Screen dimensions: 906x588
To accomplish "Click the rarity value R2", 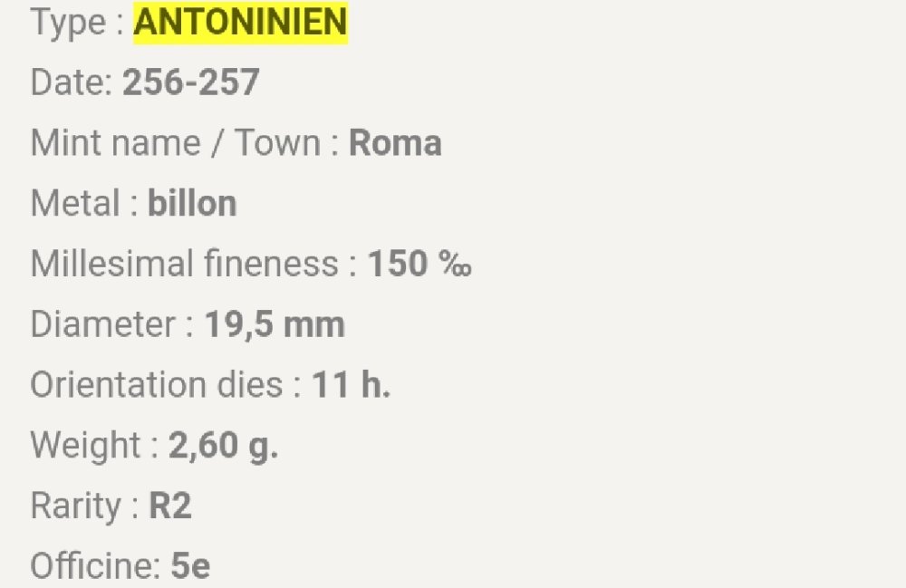I will tap(170, 506).
